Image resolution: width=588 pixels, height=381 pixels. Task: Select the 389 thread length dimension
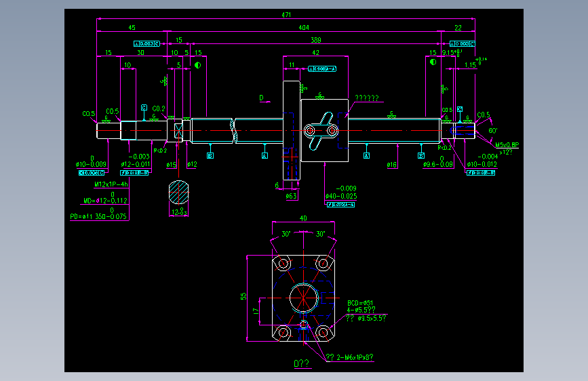(316, 40)
